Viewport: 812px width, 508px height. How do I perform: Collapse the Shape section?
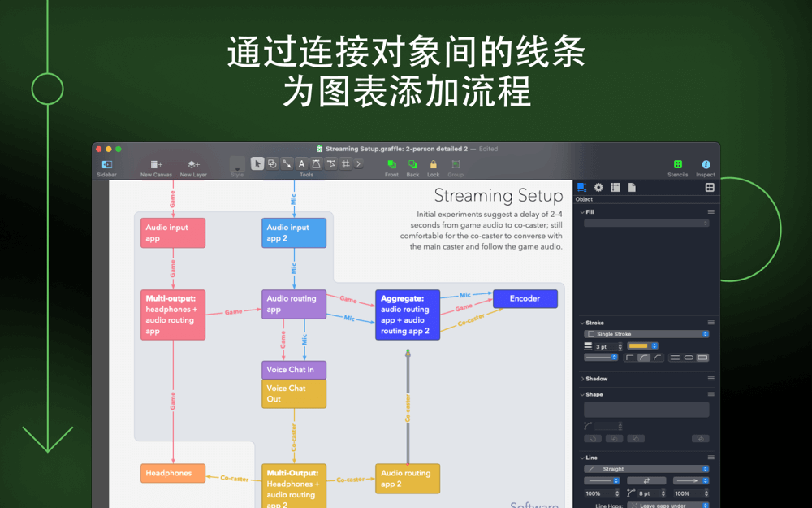click(x=582, y=394)
